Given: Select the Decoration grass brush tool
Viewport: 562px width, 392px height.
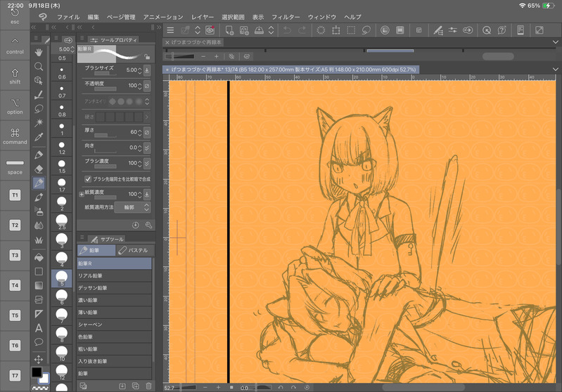Looking at the screenshot, I should point(39,240).
